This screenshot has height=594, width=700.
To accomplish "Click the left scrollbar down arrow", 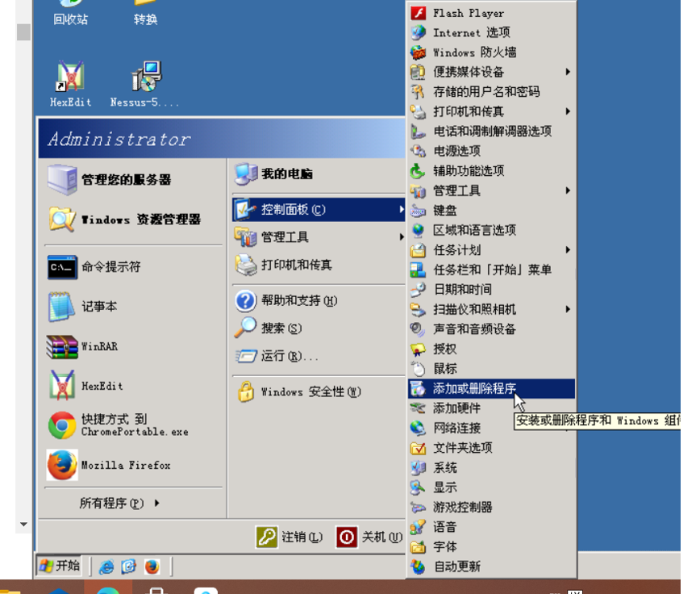I will click(x=23, y=525).
